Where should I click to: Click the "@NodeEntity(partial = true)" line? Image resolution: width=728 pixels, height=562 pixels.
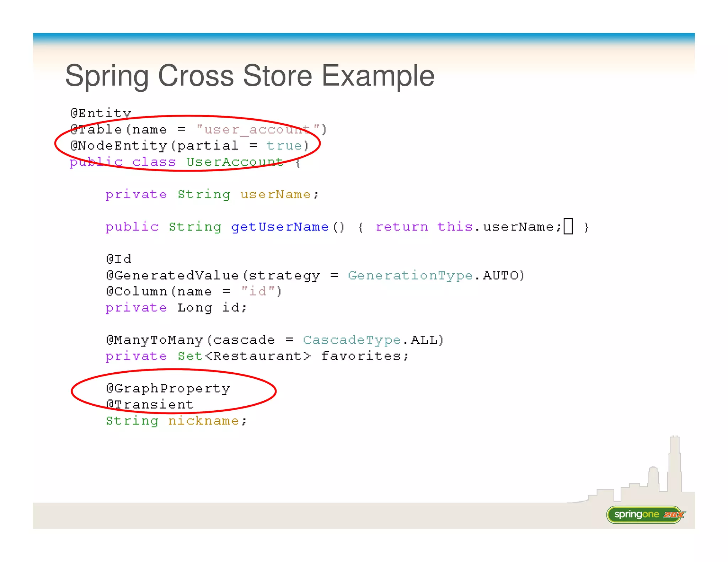[x=189, y=146]
